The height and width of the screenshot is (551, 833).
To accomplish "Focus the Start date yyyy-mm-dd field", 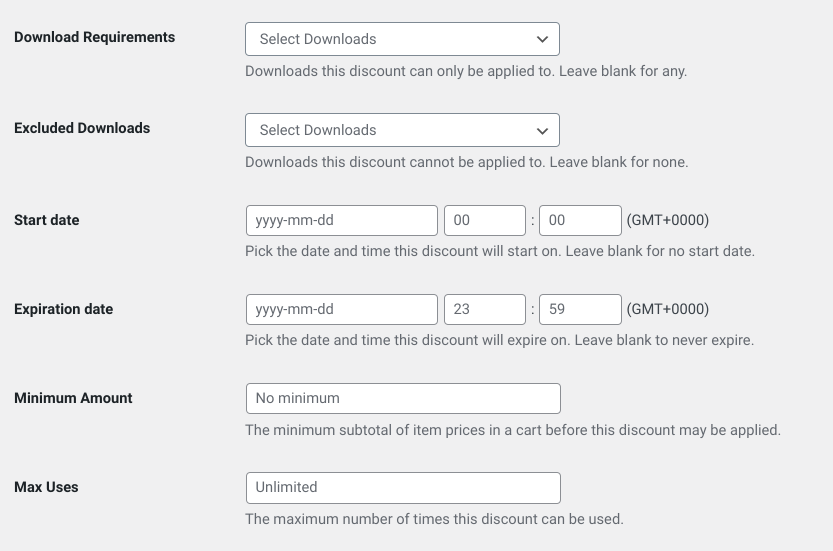I will pos(341,220).
